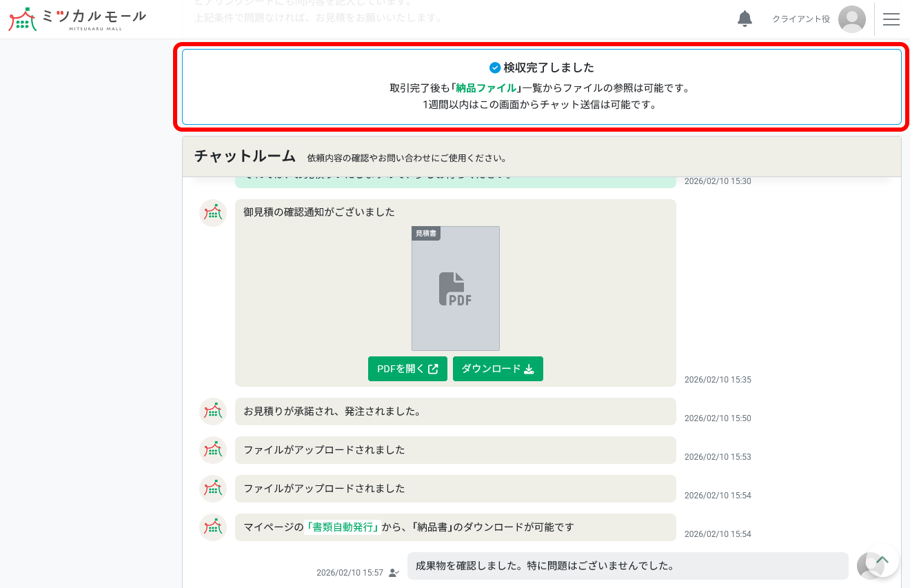Click the 成果物を確認しました message bubble
This screenshot has width=910, height=588.
627,566
